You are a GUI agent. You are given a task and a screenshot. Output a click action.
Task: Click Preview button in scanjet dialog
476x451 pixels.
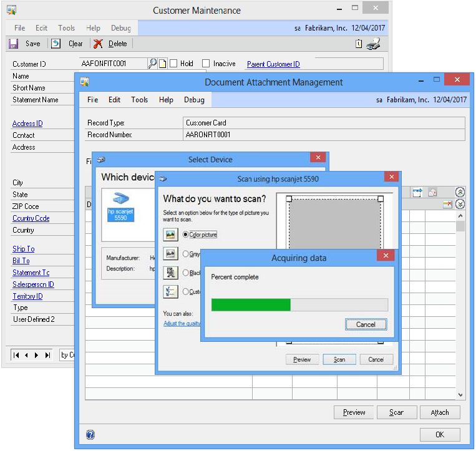coord(302,360)
